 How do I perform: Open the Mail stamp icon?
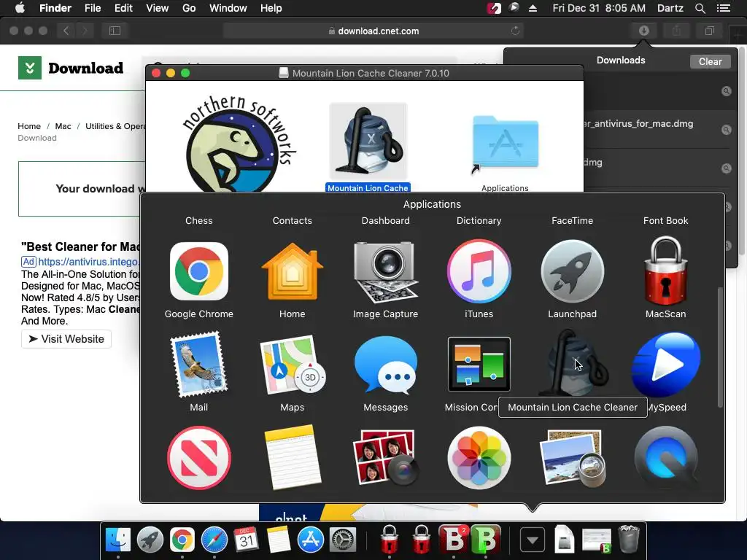point(198,365)
